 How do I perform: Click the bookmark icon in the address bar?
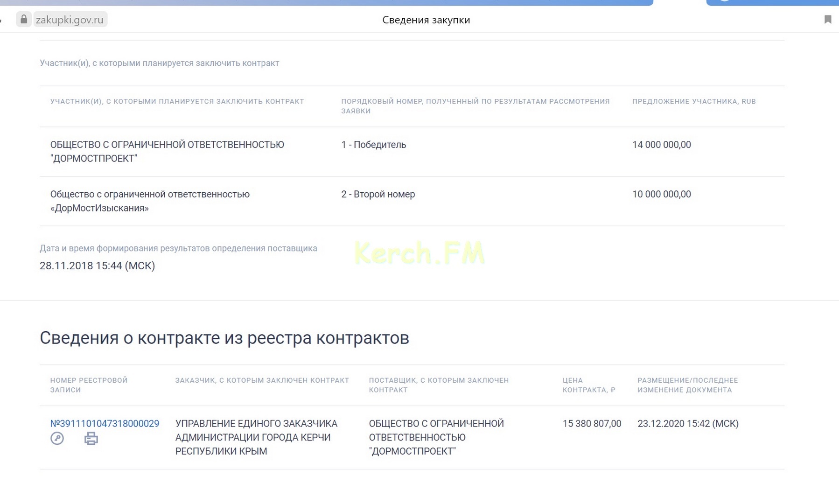(828, 19)
